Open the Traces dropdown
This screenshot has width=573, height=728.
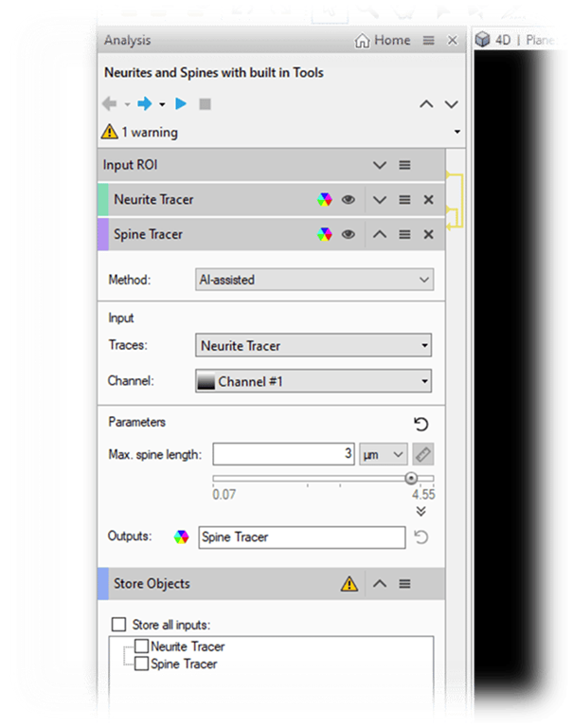pos(313,345)
